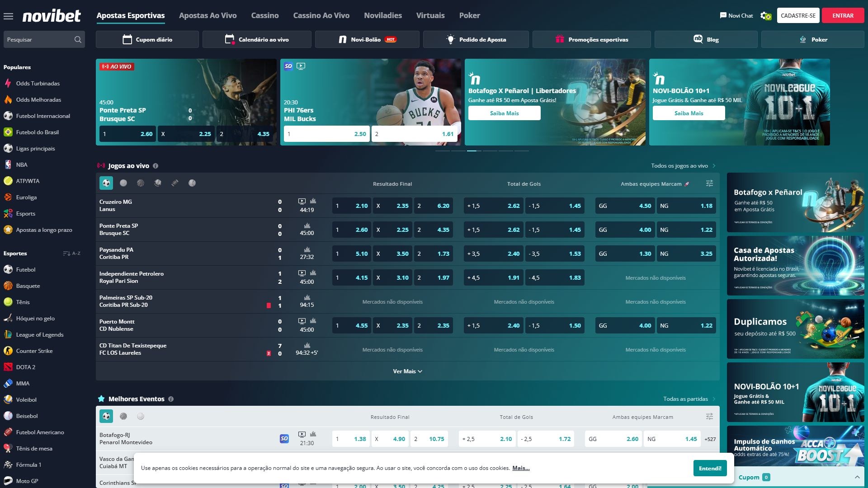
Task: Select basketball filter in Jogos ao vivo
Action: 141,183
